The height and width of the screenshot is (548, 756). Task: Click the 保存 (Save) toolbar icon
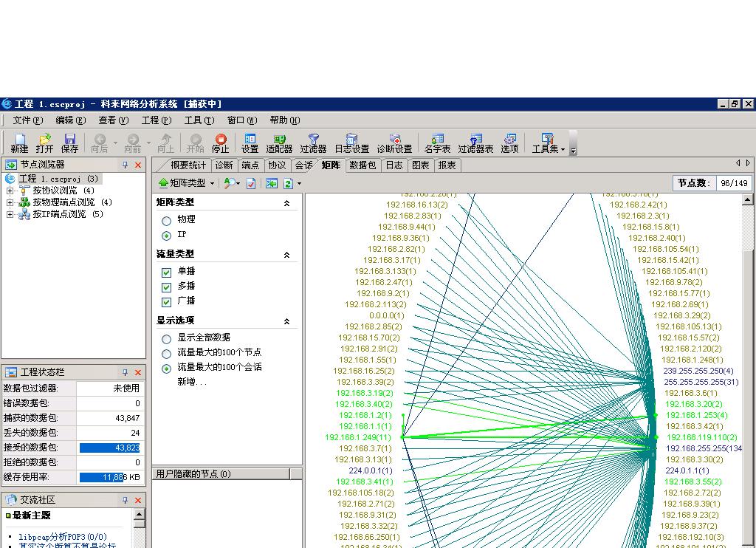(x=69, y=143)
